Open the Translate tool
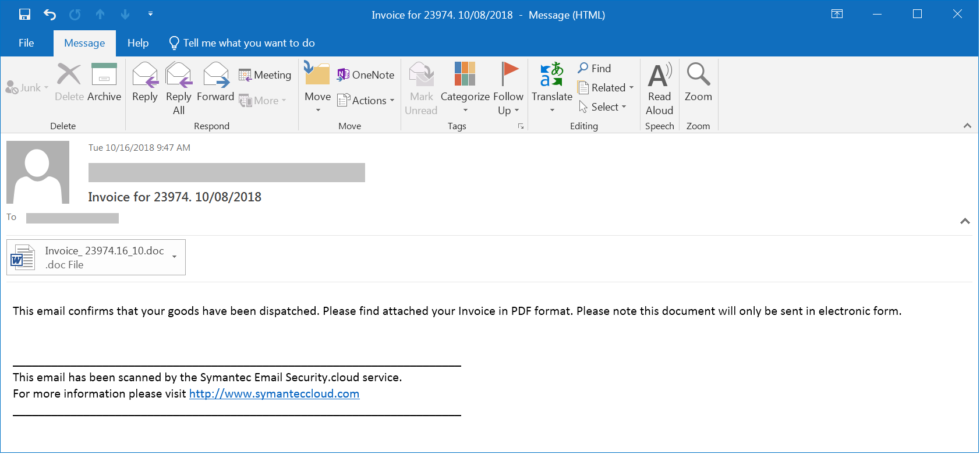Image resolution: width=980 pixels, height=454 pixels. (x=551, y=82)
